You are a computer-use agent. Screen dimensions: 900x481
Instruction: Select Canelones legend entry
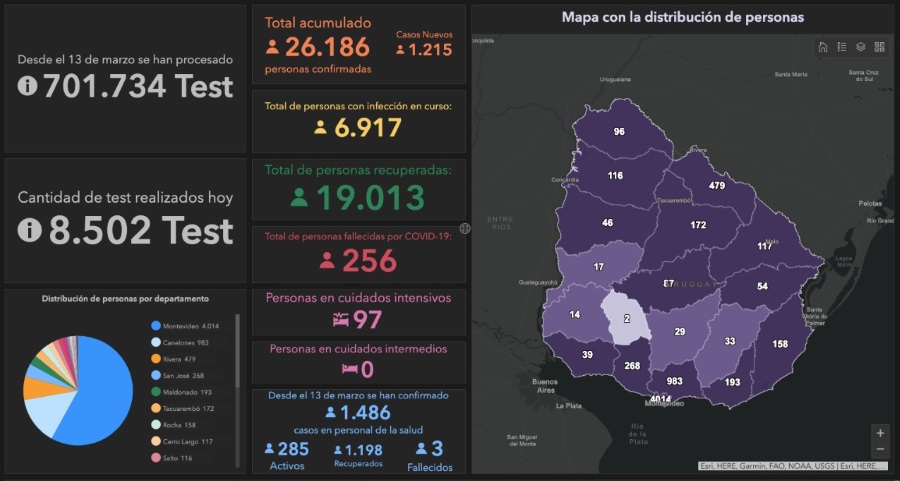point(186,343)
